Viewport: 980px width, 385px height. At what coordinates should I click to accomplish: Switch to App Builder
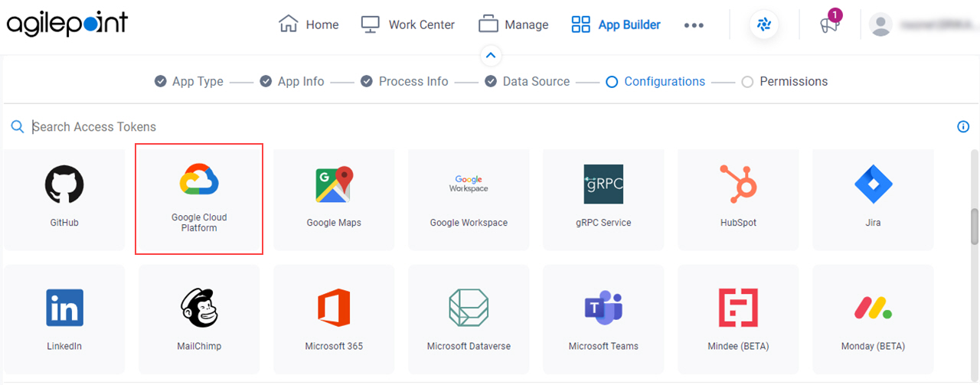(x=616, y=24)
